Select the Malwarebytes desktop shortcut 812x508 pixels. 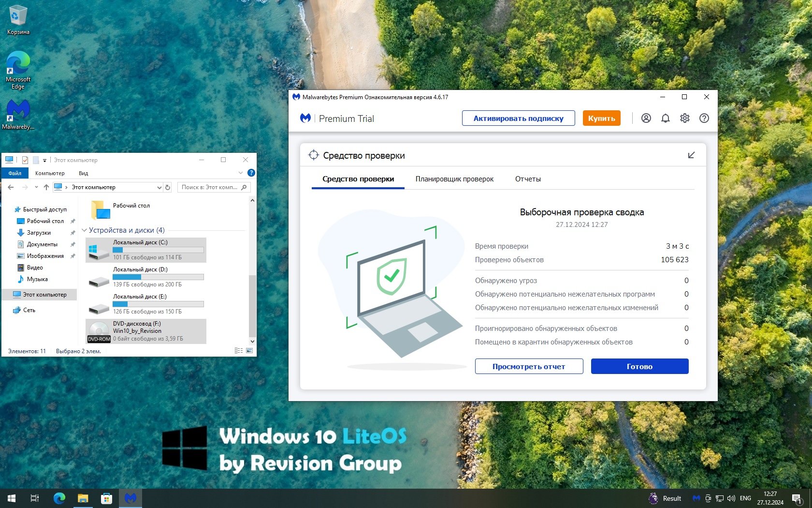click(x=18, y=115)
